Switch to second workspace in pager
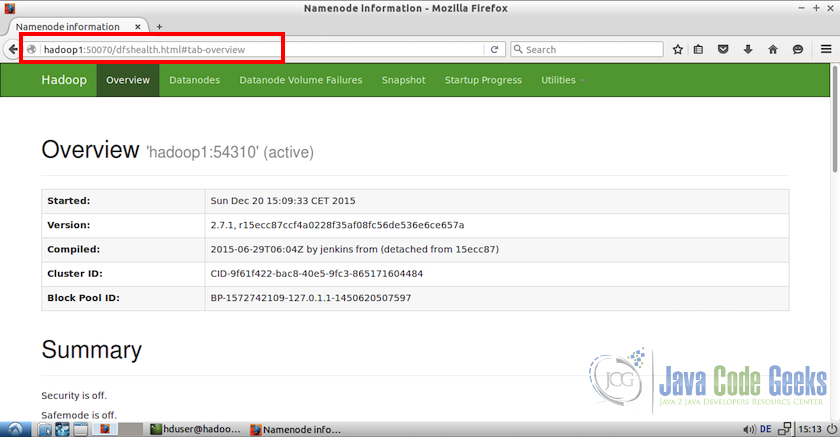Image resolution: width=840 pixels, height=437 pixels. pos(131,430)
